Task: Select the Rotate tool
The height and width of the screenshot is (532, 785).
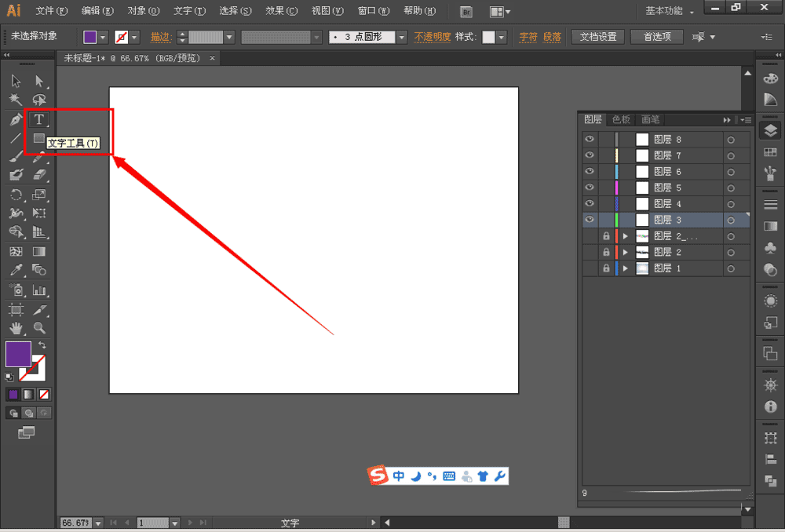Action: pyautogui.click(x=16, y=194)
